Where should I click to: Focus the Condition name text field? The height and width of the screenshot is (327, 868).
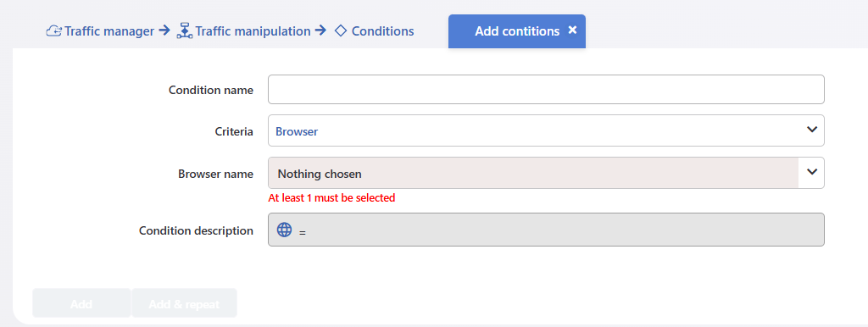tap(546, 90)
